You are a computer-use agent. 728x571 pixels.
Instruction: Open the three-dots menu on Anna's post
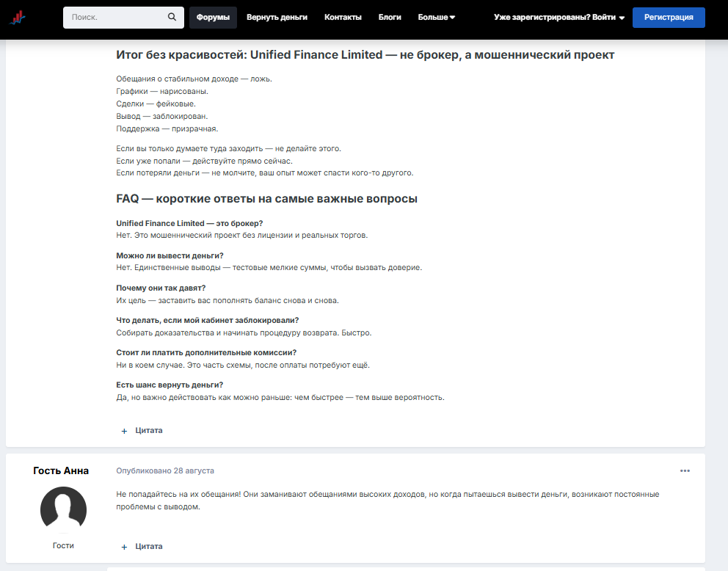click(685, 470)
